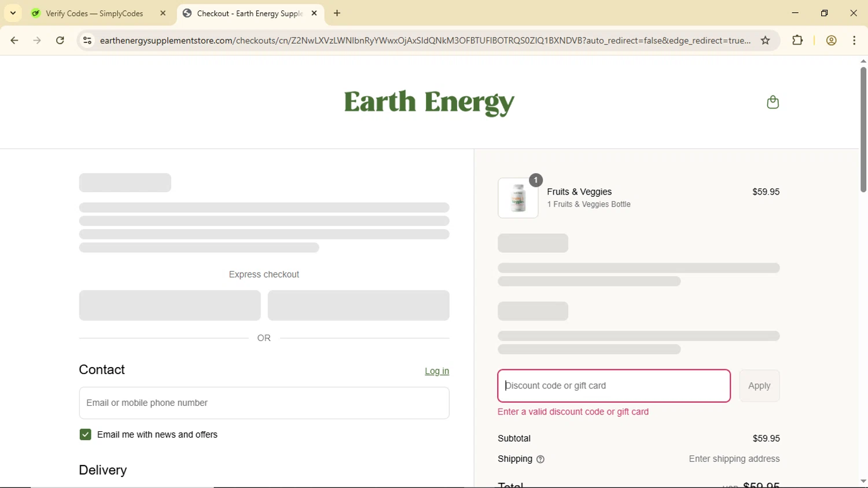This screenshot has height=488, width=868.
Task: Restore down the browser window
Action: pos(825,13)
